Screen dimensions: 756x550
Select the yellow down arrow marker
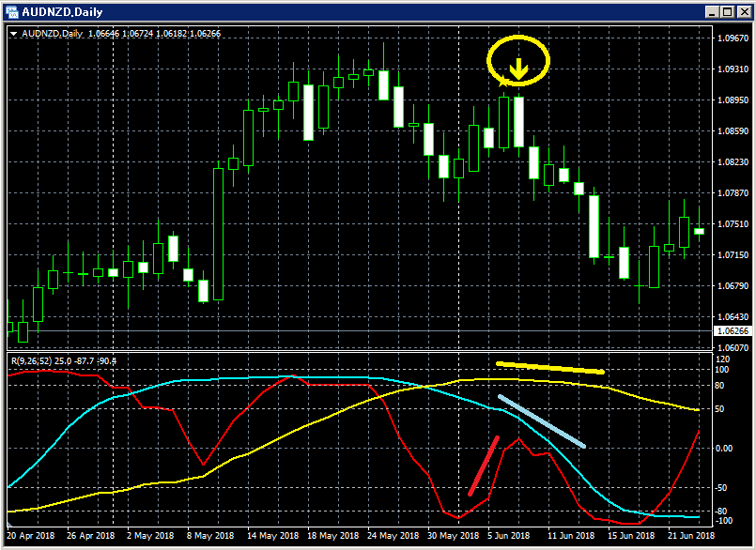click(x=518, y=69)
